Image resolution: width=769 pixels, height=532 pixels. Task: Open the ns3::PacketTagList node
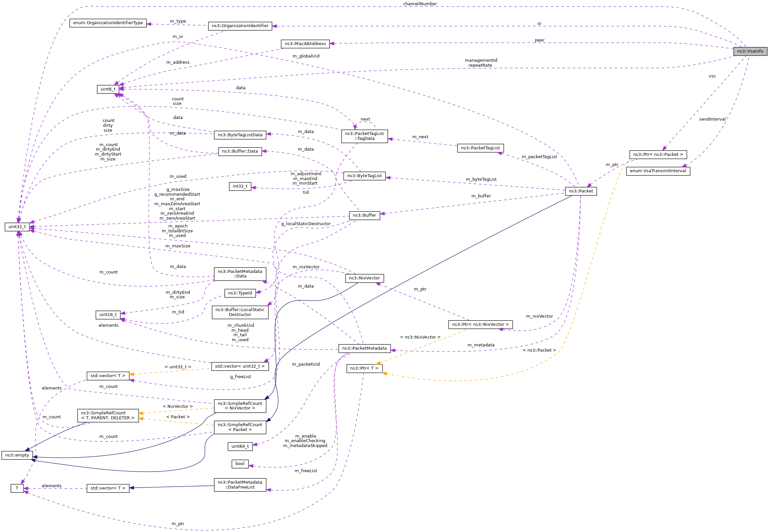pos(480,148)
